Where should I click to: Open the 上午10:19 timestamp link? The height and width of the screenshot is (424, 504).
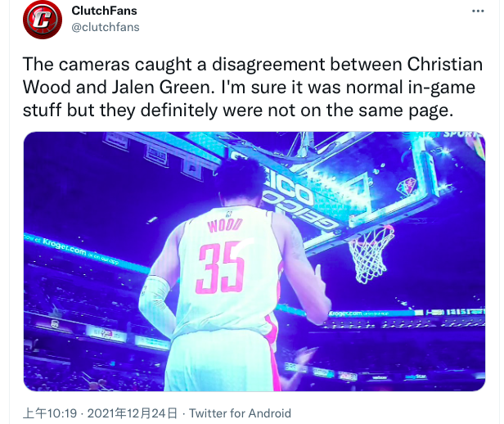[x=50, y=413]
